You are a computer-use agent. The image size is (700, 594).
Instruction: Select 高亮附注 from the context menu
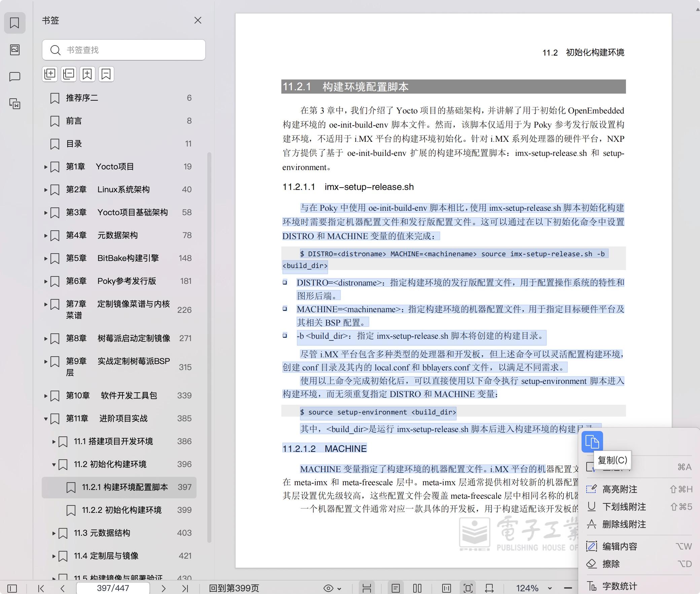(620, 489)
